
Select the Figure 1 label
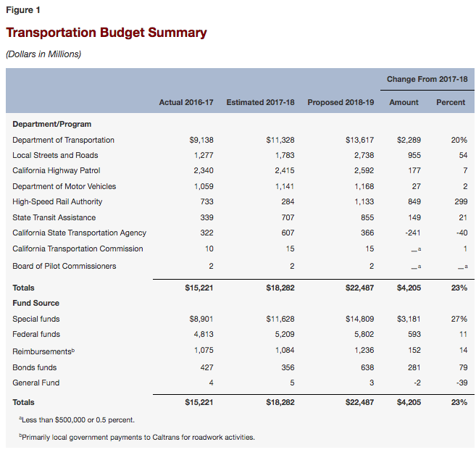23,11
